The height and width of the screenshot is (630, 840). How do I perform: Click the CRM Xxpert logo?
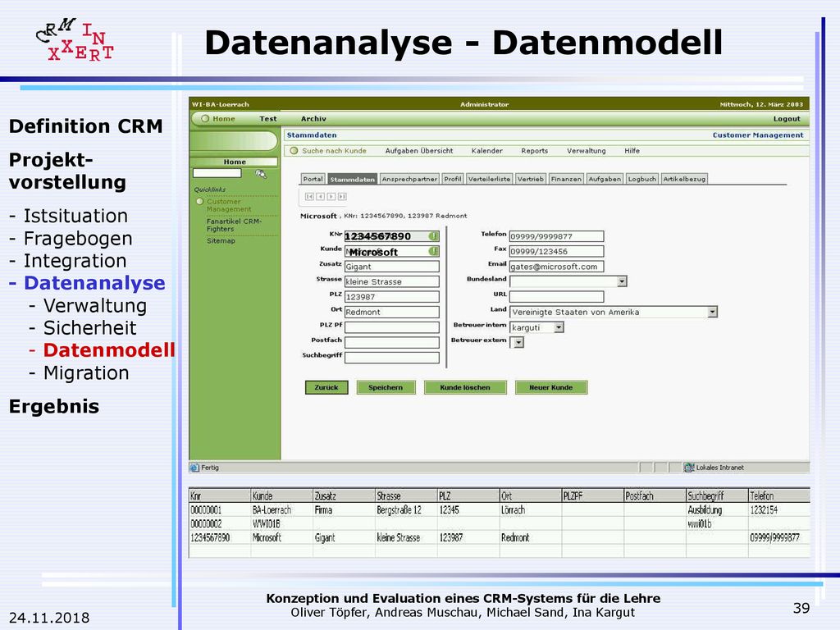(x=75, y=40)
